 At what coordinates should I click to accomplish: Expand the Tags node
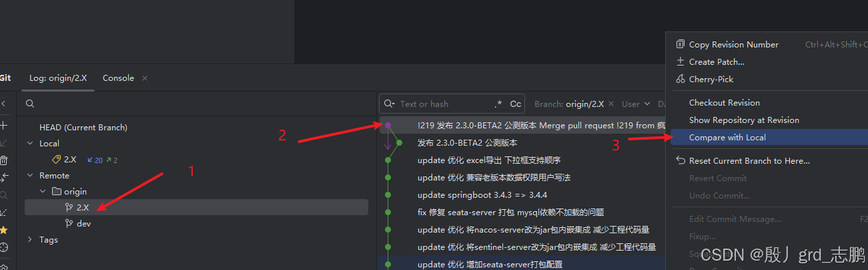[x=29, y=239]
